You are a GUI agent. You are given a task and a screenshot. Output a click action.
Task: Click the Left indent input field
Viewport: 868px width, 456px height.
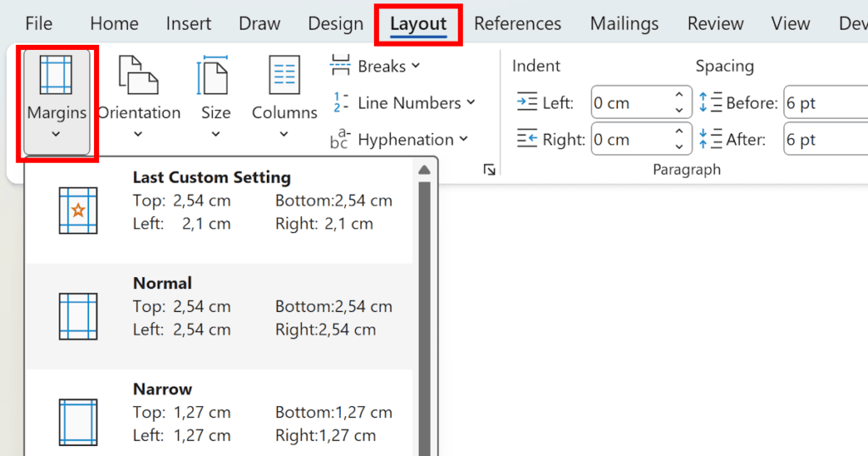pos(631,103)
